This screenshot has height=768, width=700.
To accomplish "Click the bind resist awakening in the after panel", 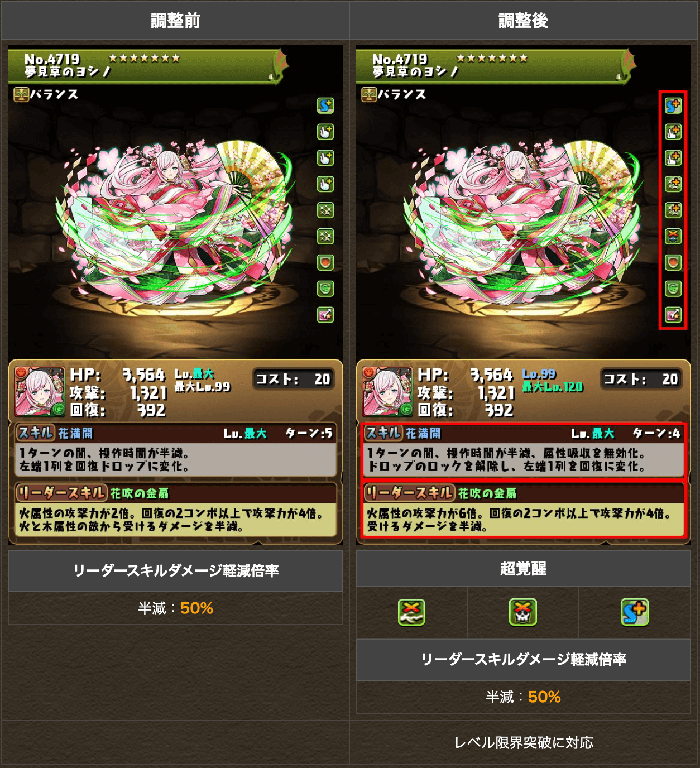I will 673,236.
